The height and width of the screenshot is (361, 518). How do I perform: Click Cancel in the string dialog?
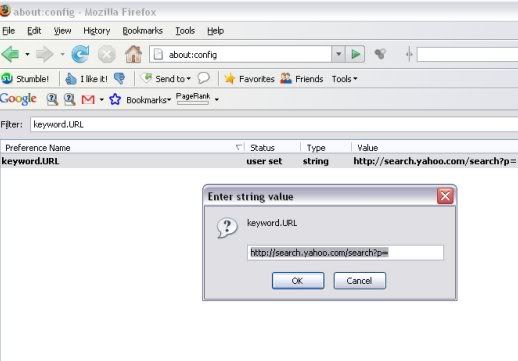pos(360,281)
